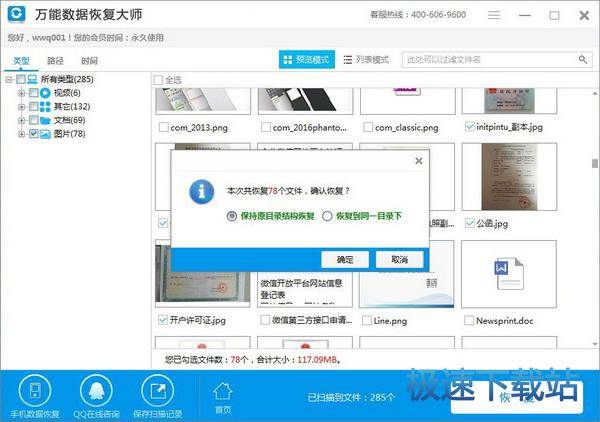Select 恢复到同一目录下 radio option
The width and height of the screenshot is (600, 422).
(x=327, y=216)
